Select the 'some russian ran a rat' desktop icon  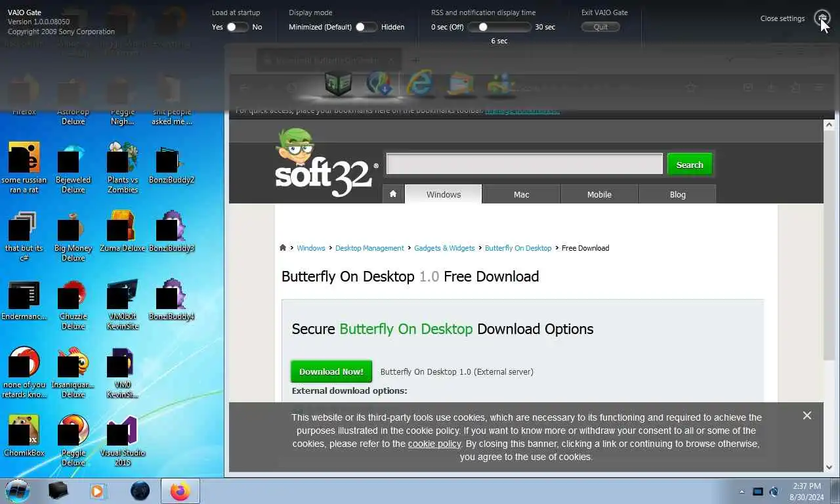(x=24, y=167)
